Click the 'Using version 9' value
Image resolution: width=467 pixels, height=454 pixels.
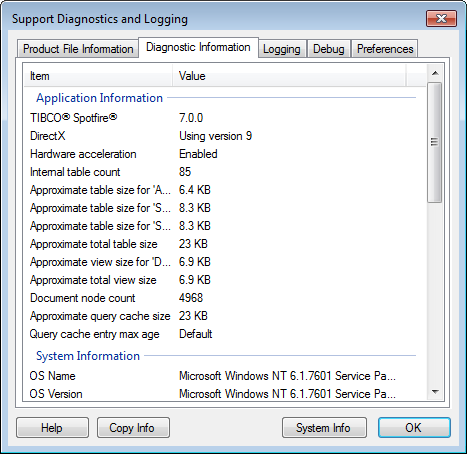pos(216,136)
